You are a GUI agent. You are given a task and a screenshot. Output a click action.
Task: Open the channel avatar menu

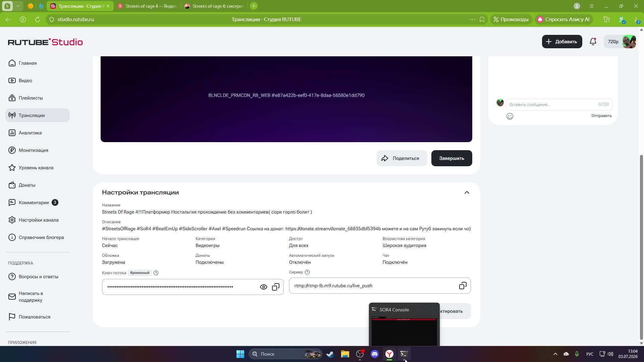pos(629,42)
